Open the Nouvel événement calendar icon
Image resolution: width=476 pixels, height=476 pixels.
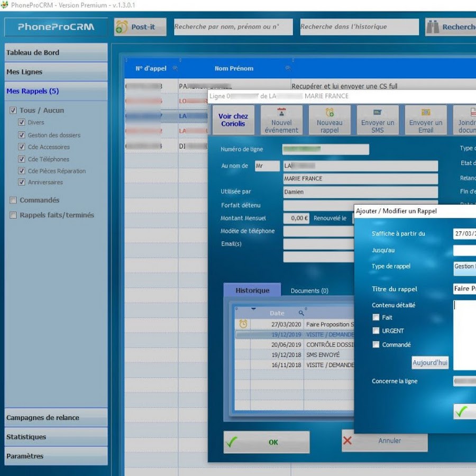281,112
